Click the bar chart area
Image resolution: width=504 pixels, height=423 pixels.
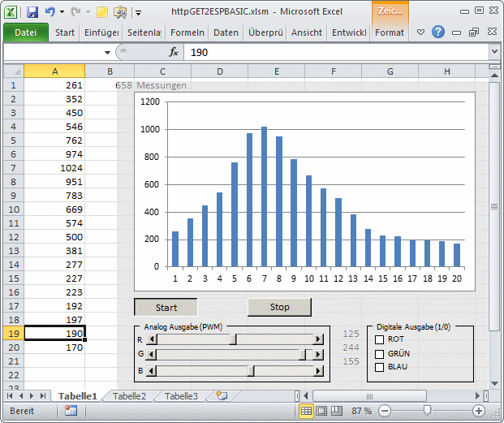pyautogui.click(x=304, y=192)
